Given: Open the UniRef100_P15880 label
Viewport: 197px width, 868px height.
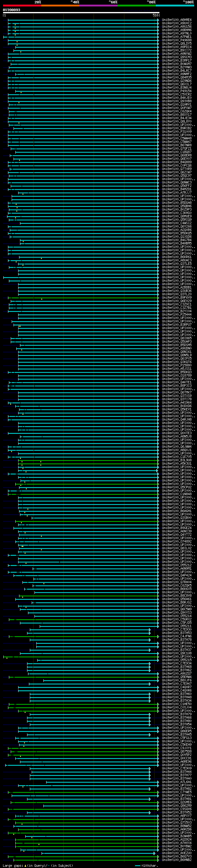Looking at the screenshot, I should coord(177,365).
